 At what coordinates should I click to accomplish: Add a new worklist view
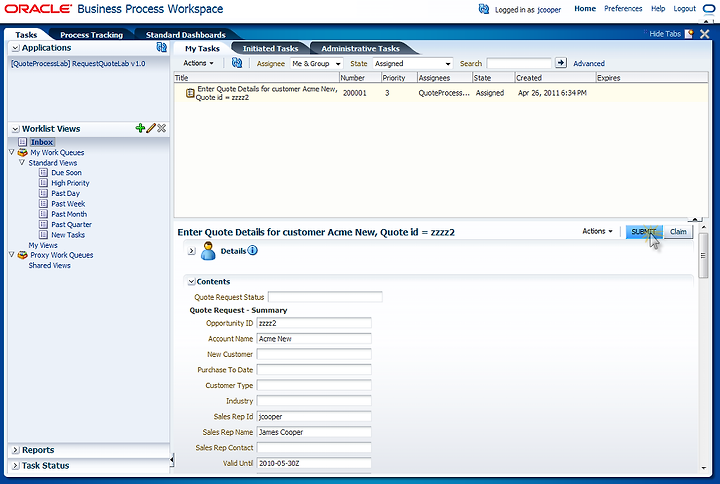(x=140, y=128)
